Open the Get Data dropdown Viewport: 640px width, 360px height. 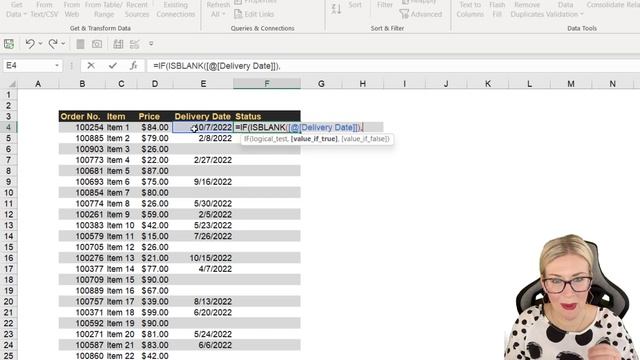[x=16, y=10]
